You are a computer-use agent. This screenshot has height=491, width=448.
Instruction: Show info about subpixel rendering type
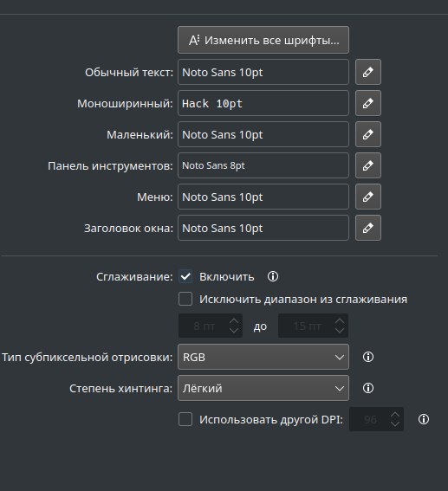(x=368, y=357)
